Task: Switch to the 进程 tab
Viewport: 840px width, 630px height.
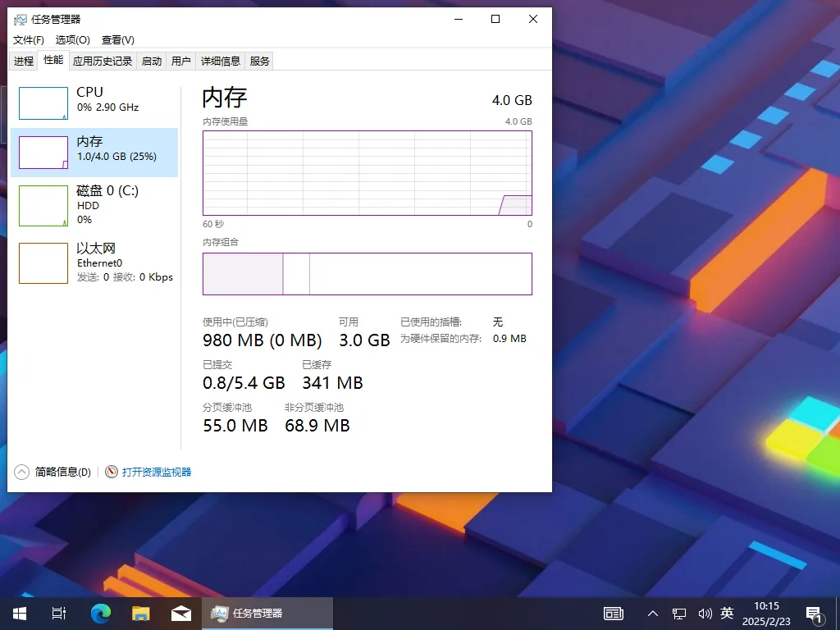Action: click(24, 60)
